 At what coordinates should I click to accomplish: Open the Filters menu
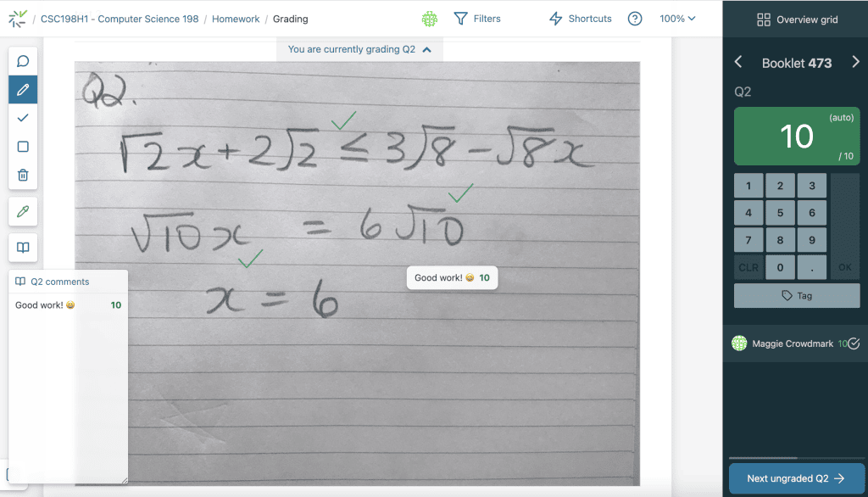[x=477, y=19]
